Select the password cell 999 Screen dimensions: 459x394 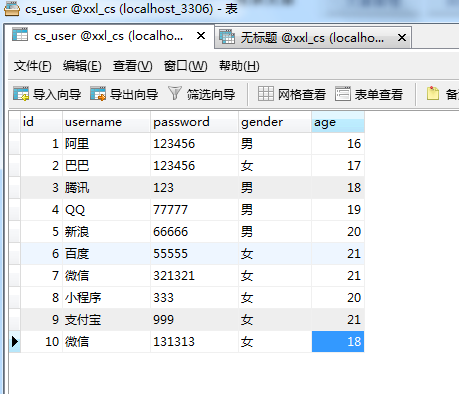coord(194,320)
